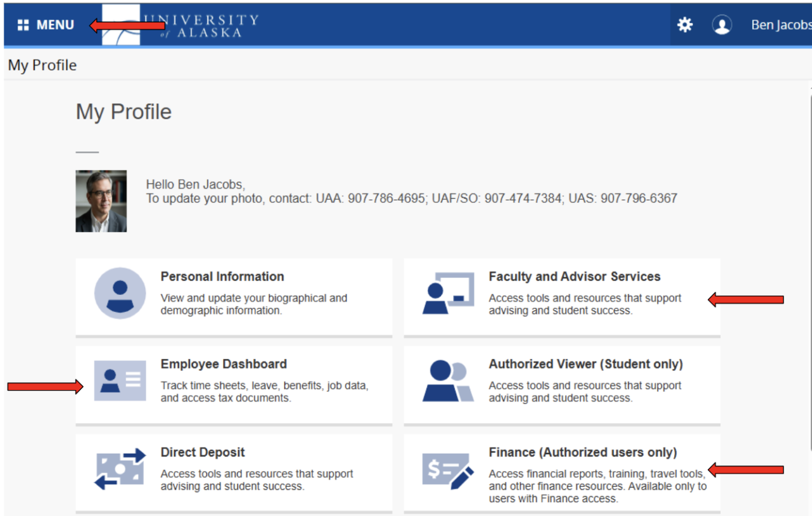The height and width of the screenshot is (516, 812).
Task: Open the Direct Deposit title link
Action: point(203,452)
